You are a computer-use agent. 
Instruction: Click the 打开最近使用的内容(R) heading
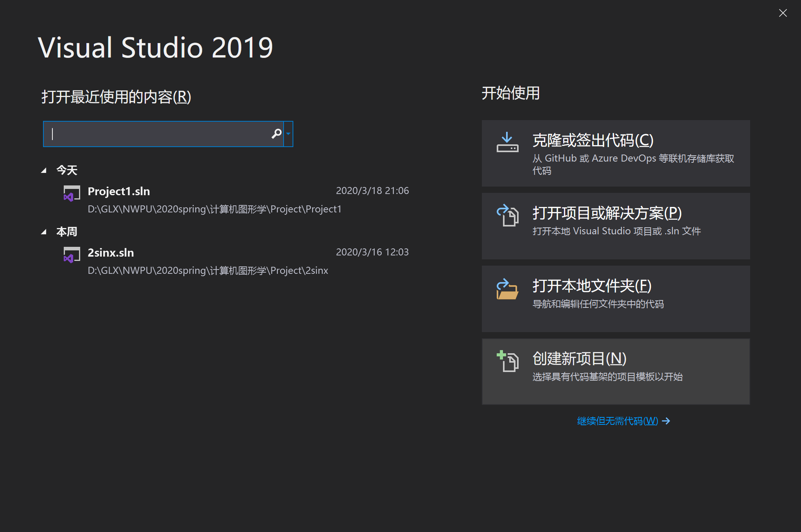(x=116, y=97)
